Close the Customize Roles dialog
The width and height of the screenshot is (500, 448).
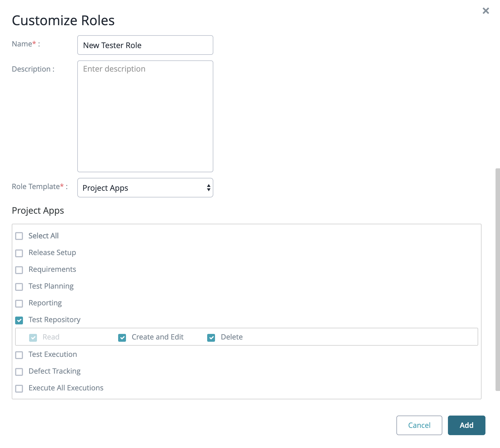pyautogui.click(x=486, y=11)
